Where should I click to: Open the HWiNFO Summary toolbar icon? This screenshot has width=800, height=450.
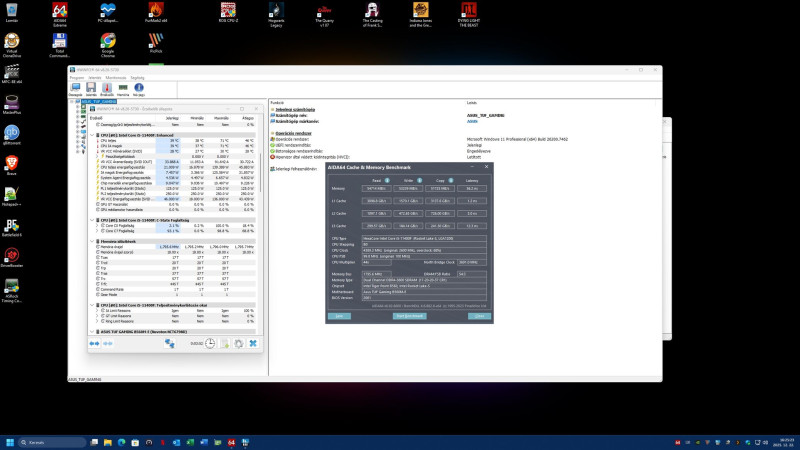click(76, 88)
